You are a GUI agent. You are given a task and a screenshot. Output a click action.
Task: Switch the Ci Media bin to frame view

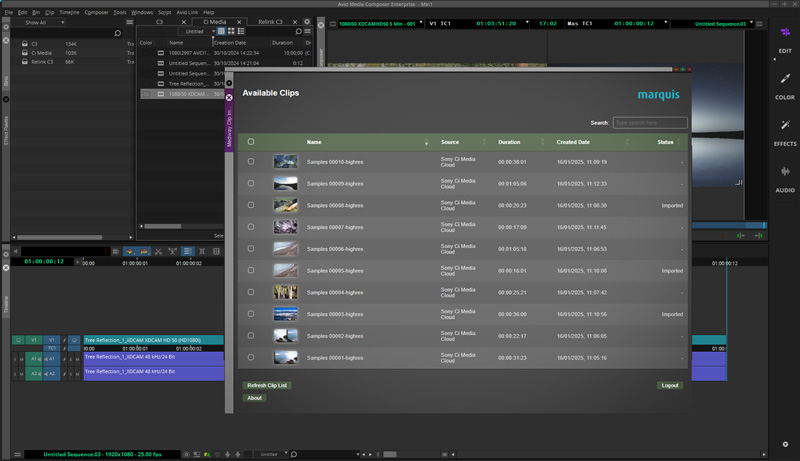pyautogui.click(x=231, y=32)
